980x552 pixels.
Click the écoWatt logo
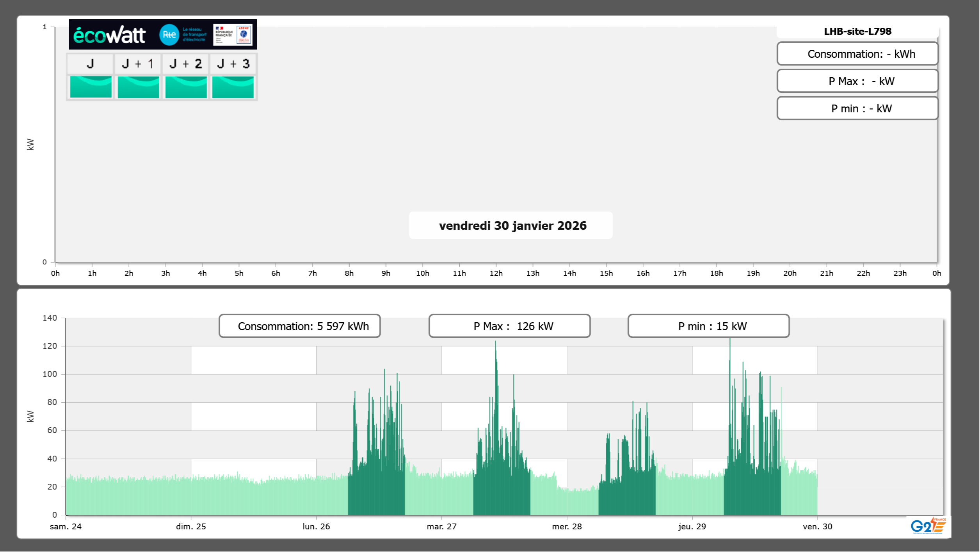(109, 35)
